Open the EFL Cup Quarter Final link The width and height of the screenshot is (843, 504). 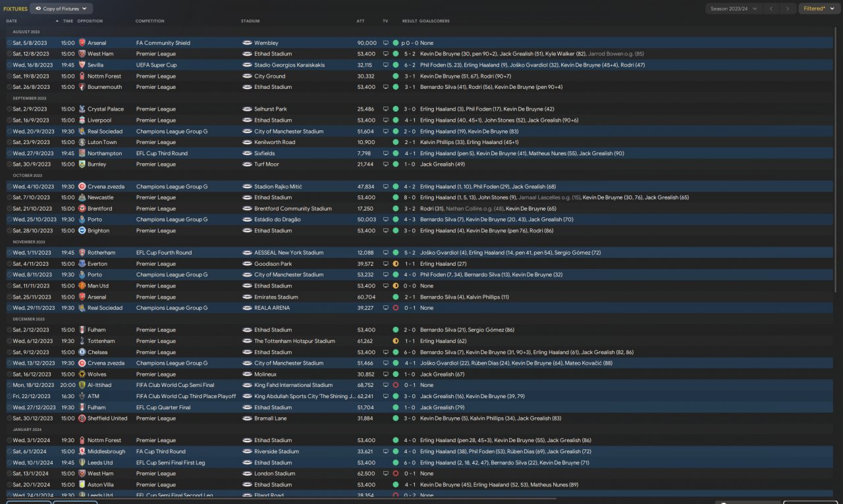[x=163, y=408]
